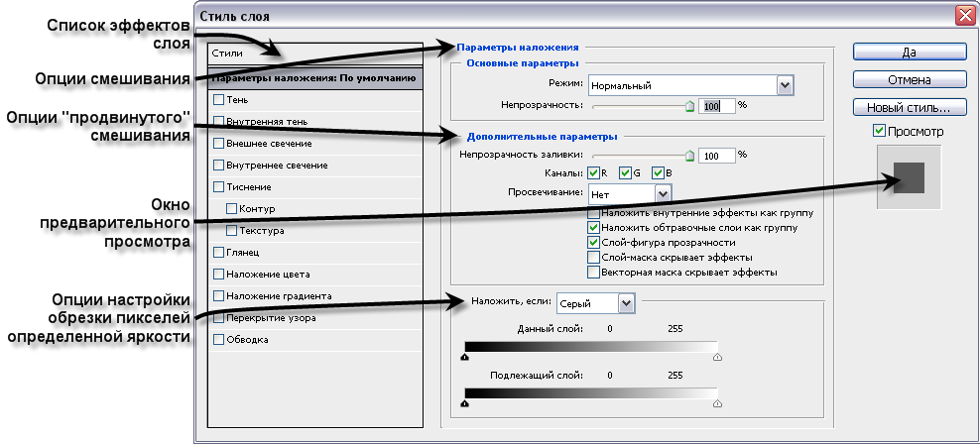Click the Дополнительные параметры section heading
The height and width of the screenshot is (444, 980).
click(x=542, y=136)
